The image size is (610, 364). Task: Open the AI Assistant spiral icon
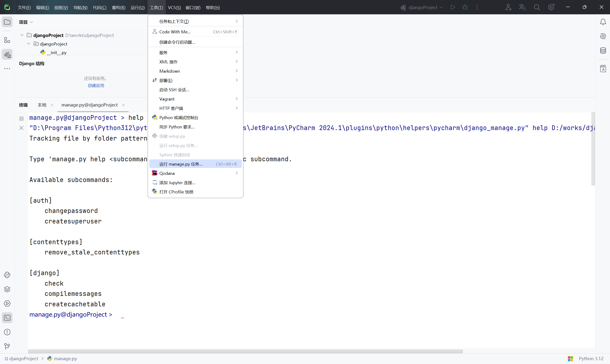point(603,36)
